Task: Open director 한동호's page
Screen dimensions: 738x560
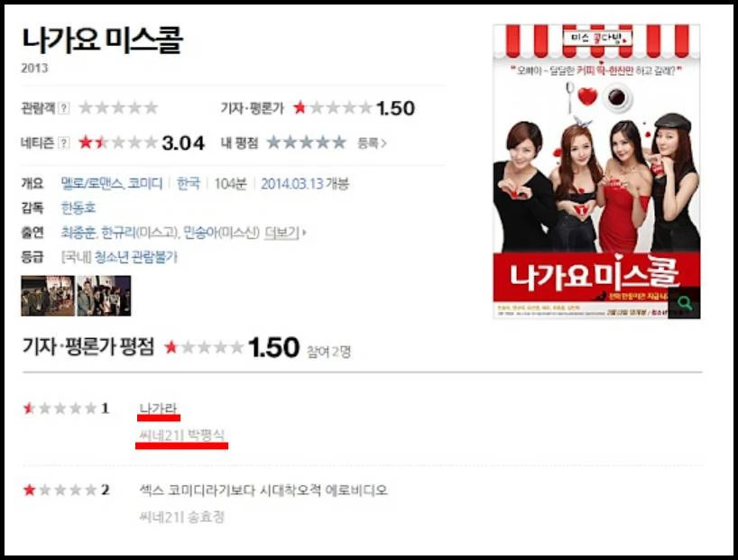Action: click(x=78, y=207)
